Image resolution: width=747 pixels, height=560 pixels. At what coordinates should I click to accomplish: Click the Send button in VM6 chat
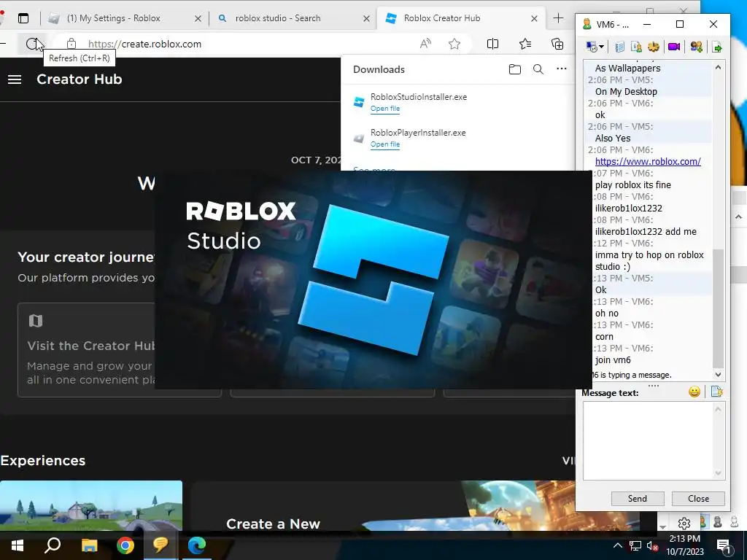click(638, 498)
